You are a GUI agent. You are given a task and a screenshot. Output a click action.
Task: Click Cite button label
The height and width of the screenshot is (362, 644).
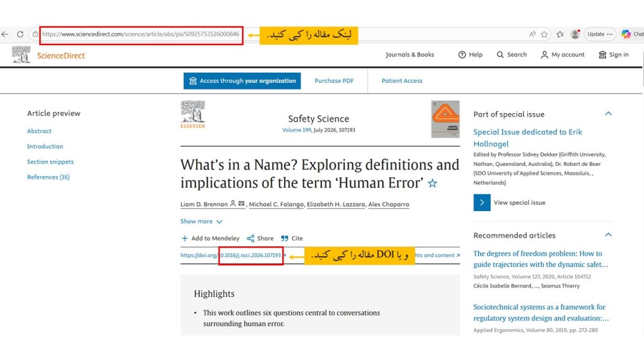[x=297, y=238]
